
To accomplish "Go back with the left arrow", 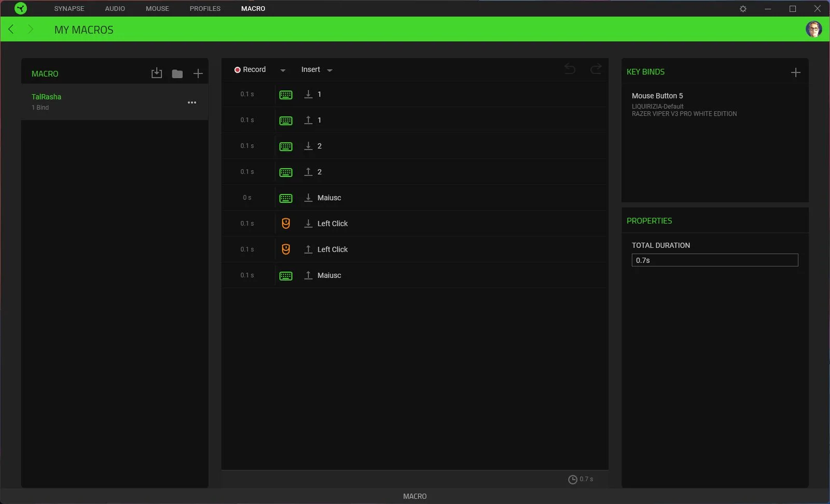I will [x=11, y=29].
